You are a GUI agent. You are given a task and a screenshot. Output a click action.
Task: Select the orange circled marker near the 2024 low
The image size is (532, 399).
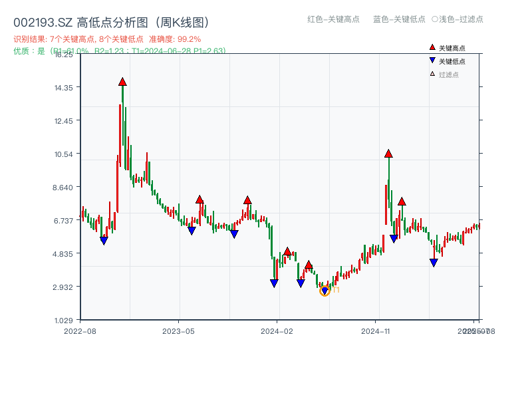(x=326, y=291)
